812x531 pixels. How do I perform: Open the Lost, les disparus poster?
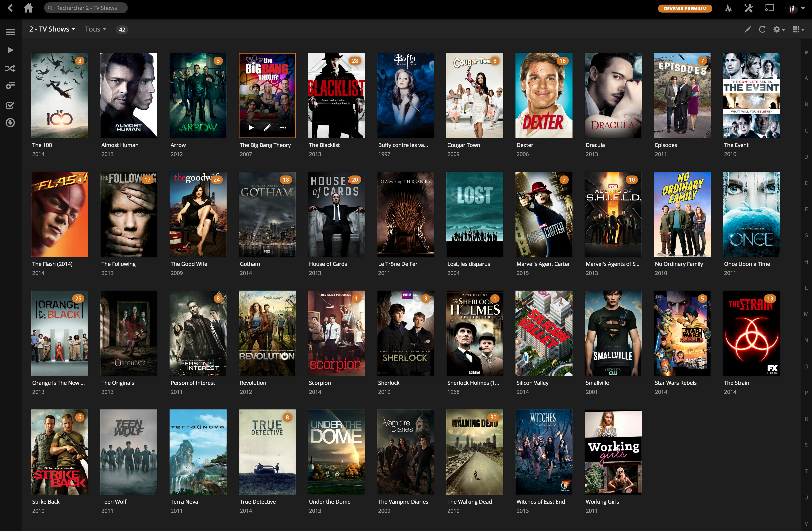click(x=475, y=214)
